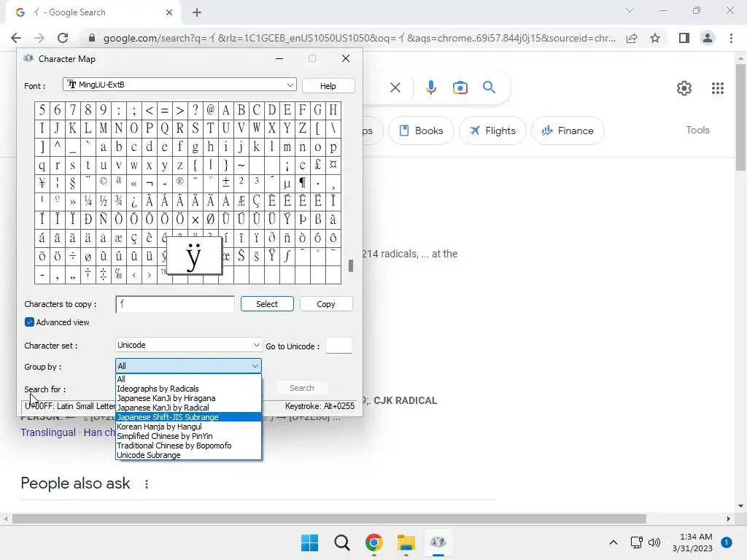Screen dimensions: 747x560
Task: Choose Japanese Shift-JIS Subrange option
Action: pyautogui.click(x=188, y=417)
